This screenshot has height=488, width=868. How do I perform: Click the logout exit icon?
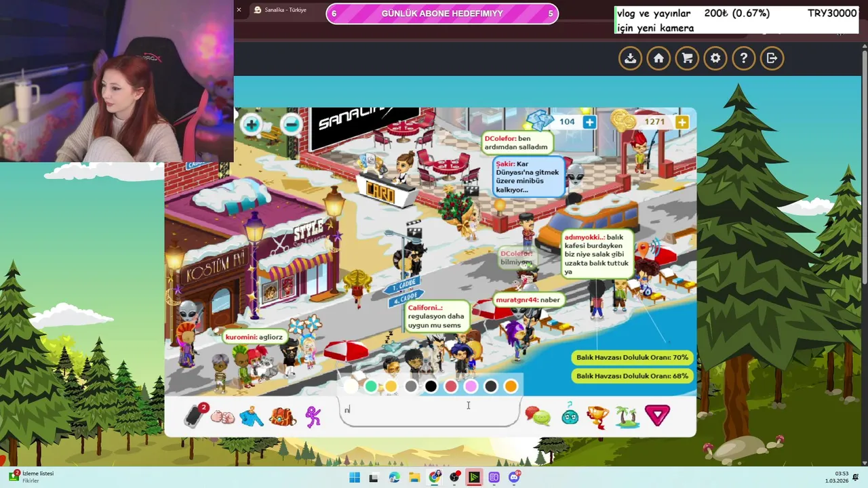pyautogui.click(x=772, y=58)
